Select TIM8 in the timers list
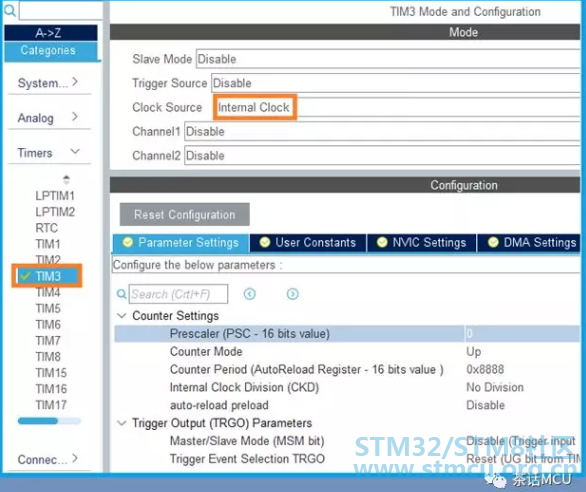 pos(48,357)
